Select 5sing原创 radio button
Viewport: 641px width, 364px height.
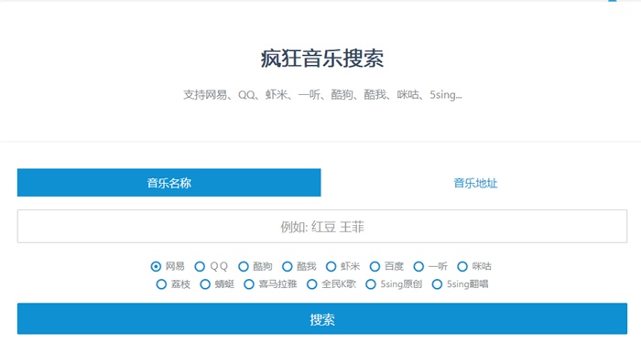point(370,284)
